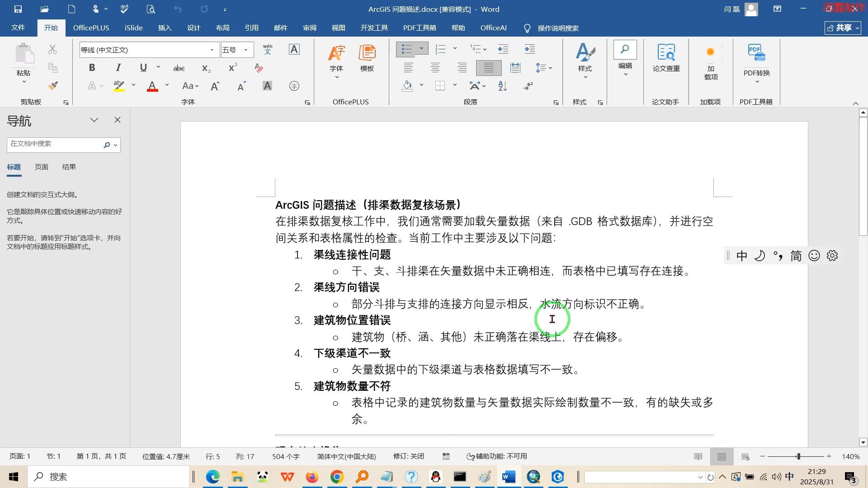This screenshot has height=488, width=868.
Task: Decrease indent of paragraph
Action: coord(503,49)
